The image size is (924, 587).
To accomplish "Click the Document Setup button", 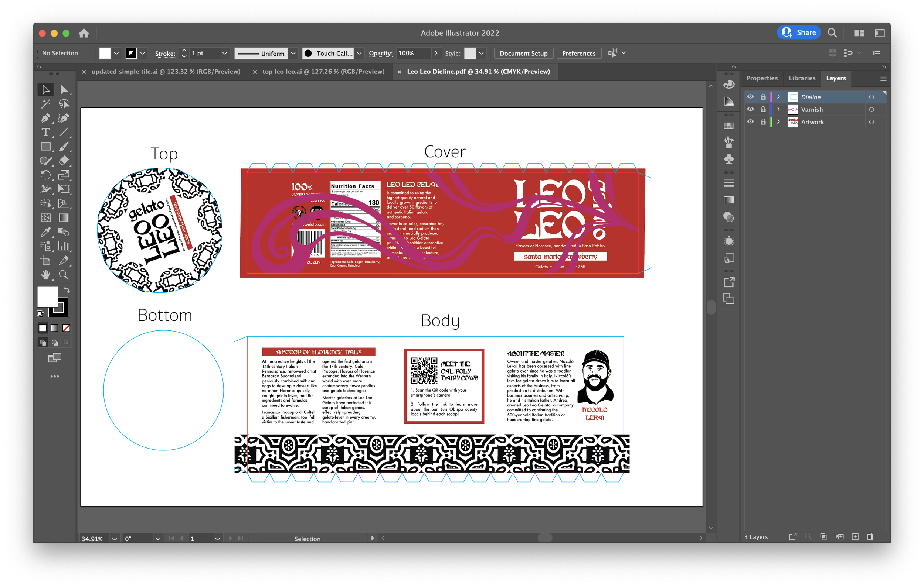I will click(x=523, y=53).
